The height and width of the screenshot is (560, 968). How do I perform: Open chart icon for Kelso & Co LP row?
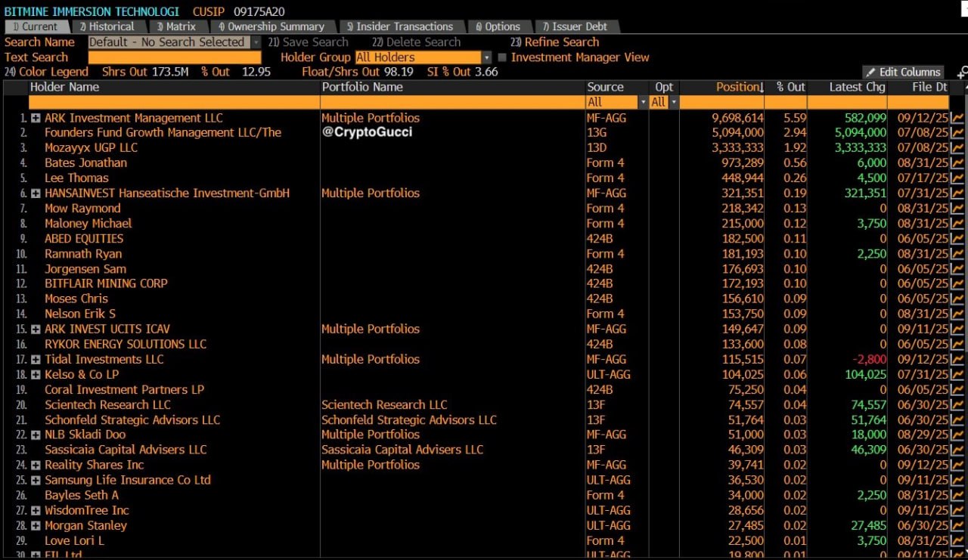(x=957, y=374)
